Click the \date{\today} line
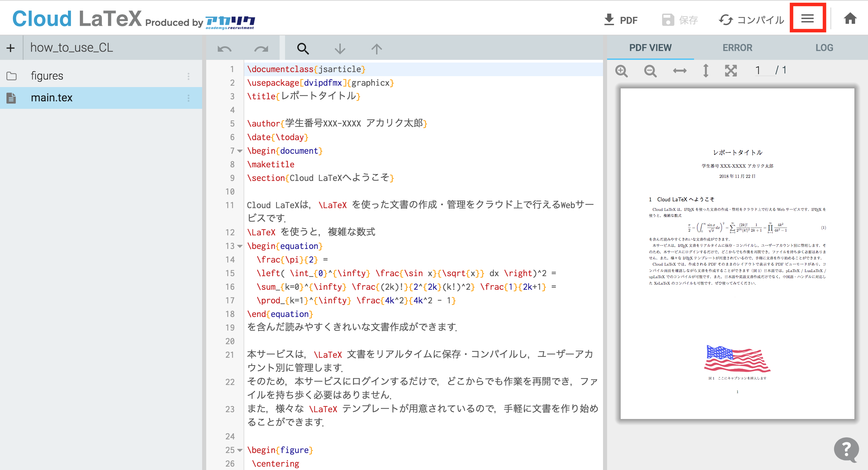This screenshot has height=470, width=868. [x=278, y=137]
